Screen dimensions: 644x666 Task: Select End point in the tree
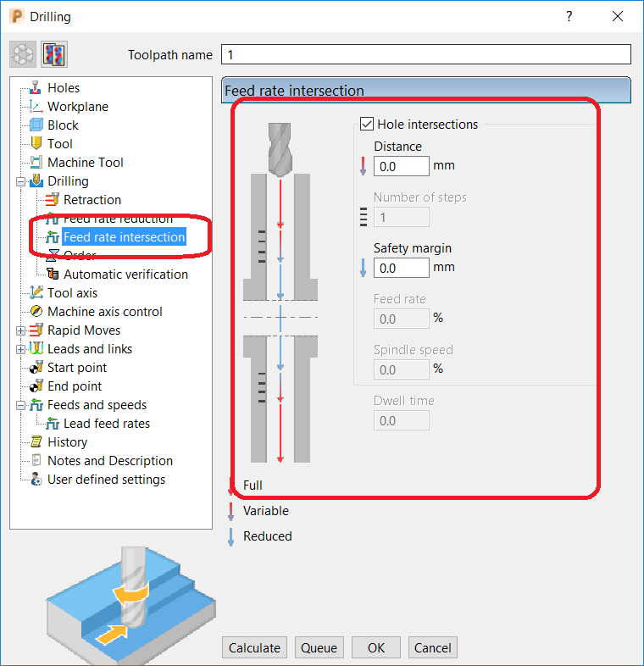pyautogui.click(x=75, y=386)
